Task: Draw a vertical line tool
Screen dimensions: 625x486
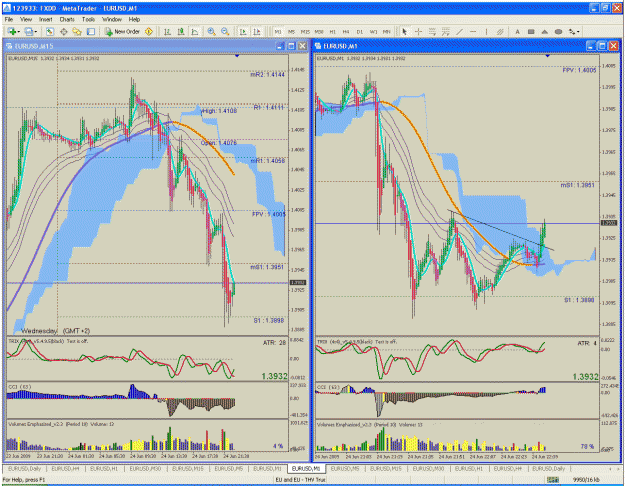Action: pos(486,31)
